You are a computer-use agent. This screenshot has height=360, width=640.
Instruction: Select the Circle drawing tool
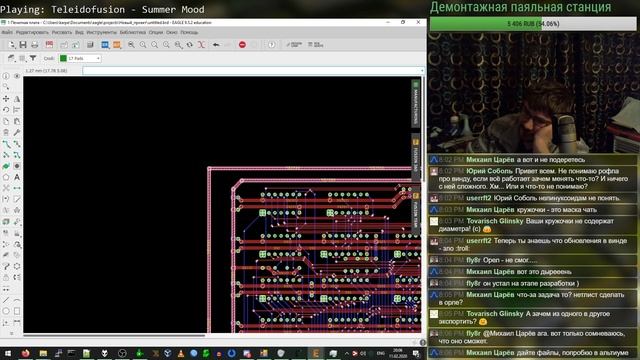(6, 311)
